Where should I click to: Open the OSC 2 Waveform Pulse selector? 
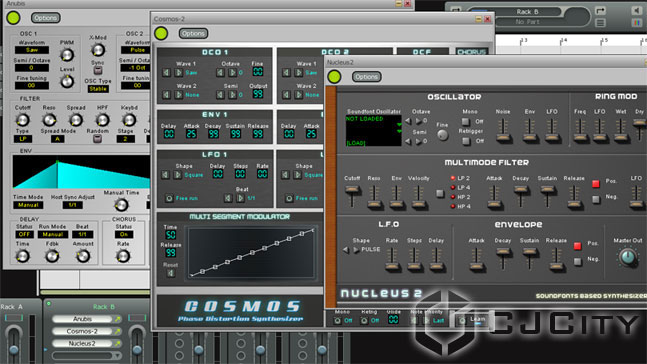137,50
